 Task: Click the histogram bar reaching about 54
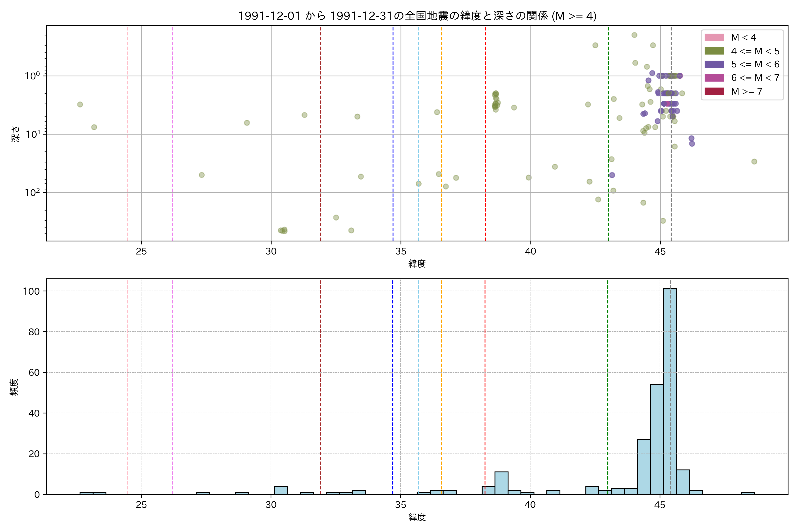[657, 439]
